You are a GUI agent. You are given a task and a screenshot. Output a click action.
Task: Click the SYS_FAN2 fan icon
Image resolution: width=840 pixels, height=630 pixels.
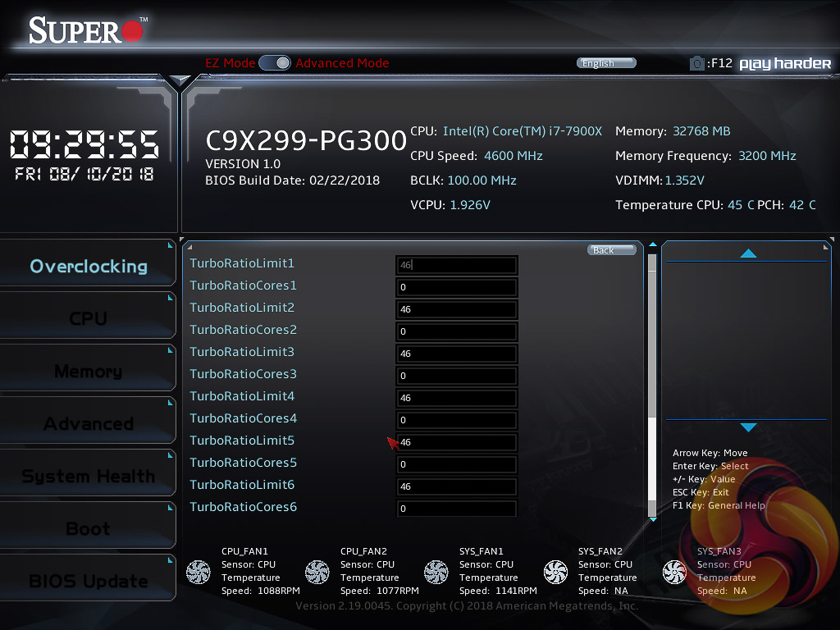pos(555,572)
